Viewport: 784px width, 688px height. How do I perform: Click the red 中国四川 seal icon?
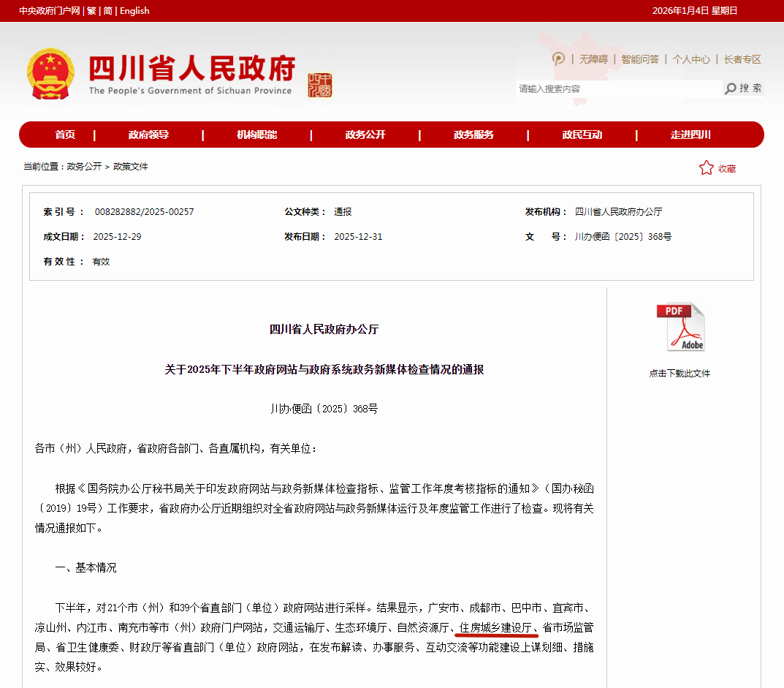319,85
